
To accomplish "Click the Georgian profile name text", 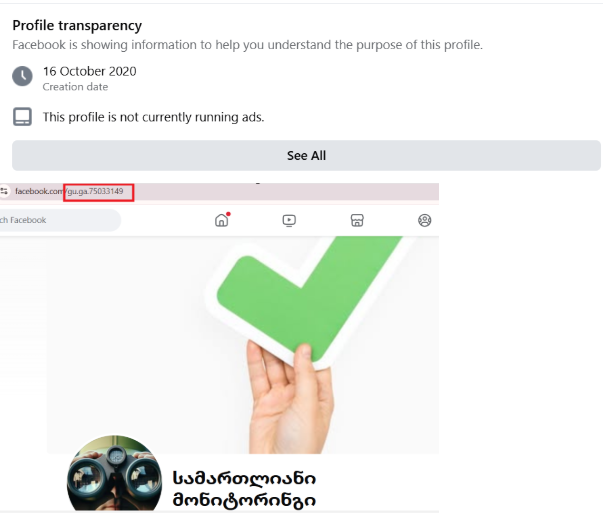I will tap(244, 489).
